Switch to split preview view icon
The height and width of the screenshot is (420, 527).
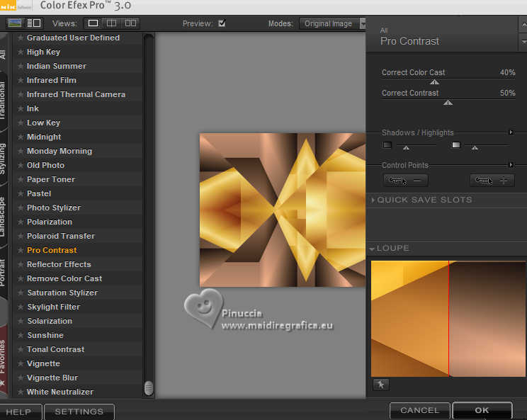coord(111,23)
